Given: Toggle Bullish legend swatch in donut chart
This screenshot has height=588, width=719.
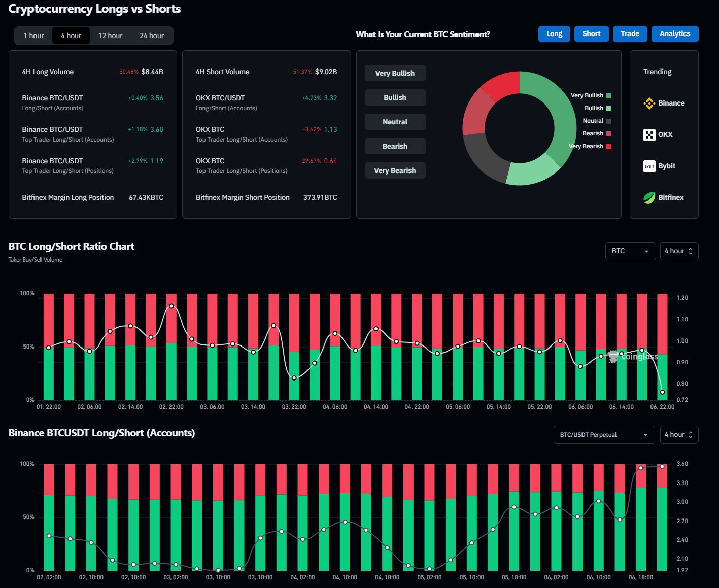Looking at the screenshot, I should (608, 109).
